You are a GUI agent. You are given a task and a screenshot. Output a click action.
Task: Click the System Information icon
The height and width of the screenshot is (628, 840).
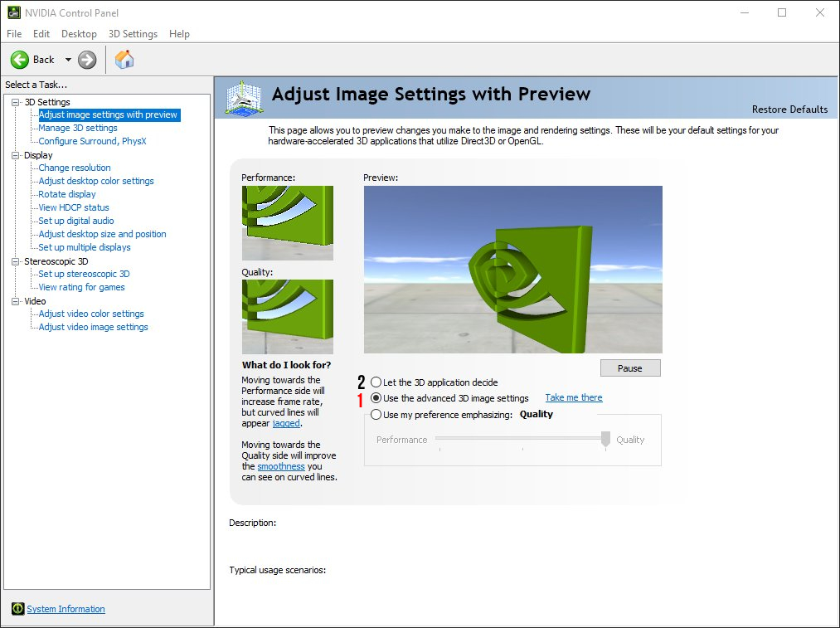click(17, 609)
